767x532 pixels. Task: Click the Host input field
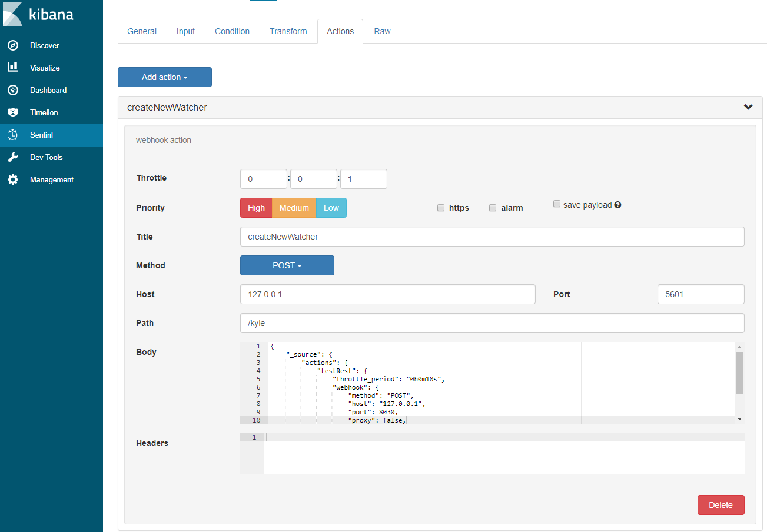(x=388, y=294)
